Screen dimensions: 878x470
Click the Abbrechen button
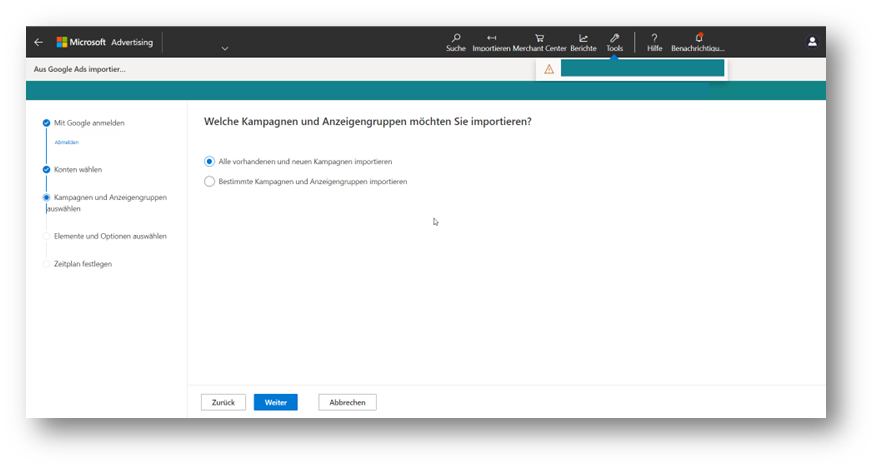click(347, 402)
